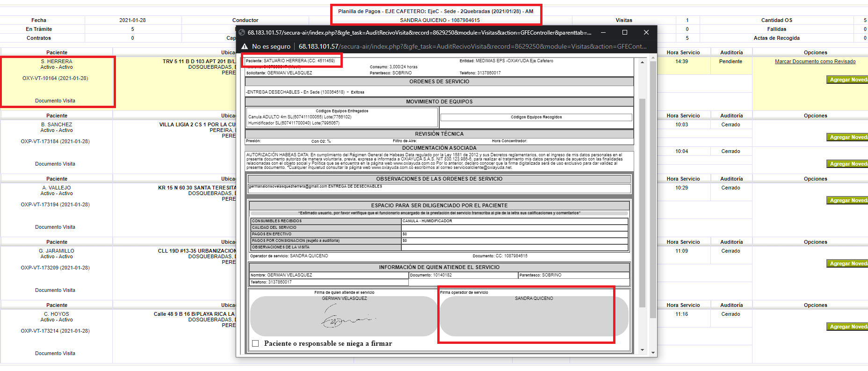Image resolution: width=868 pixels, height=371 pixels.
Task: Click Agregar Novedad in the Pendiente row
Action: tap(847, 80)
